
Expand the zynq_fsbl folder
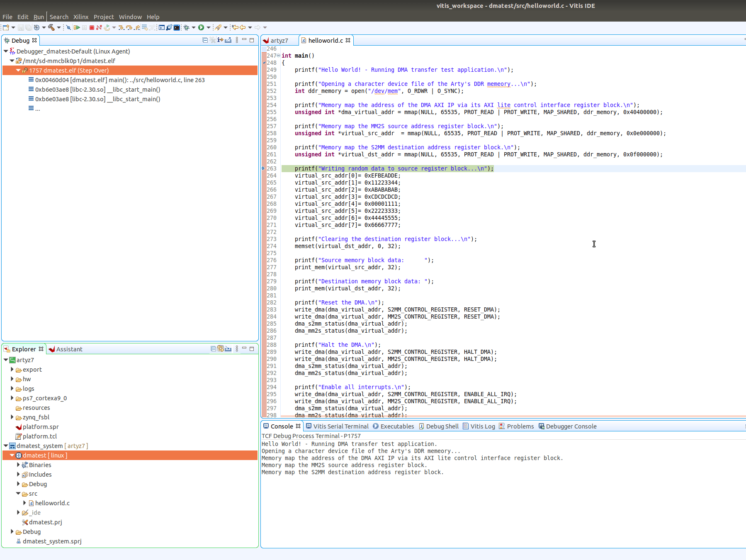click(12, 417)
